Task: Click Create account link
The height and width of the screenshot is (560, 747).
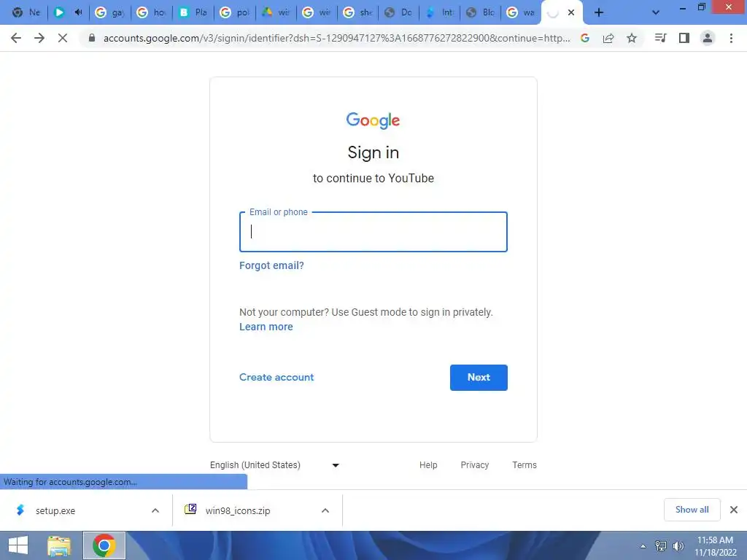Action: (x=276, y=377)
